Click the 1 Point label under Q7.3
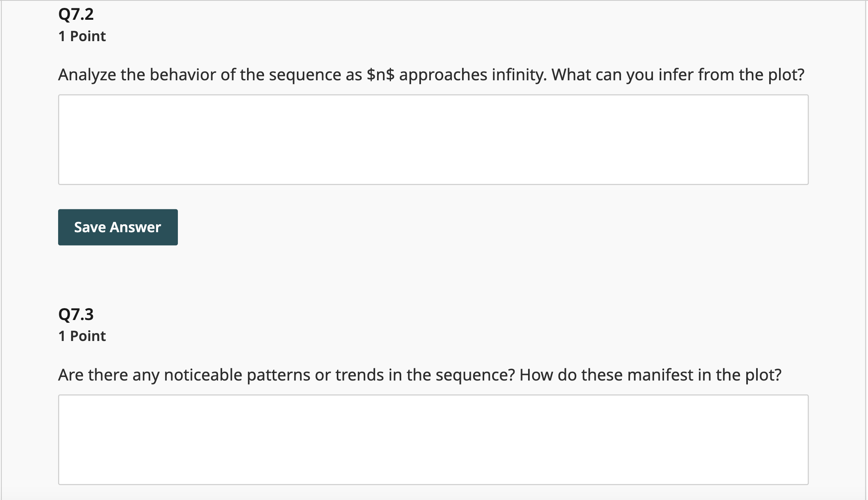The width and height of the screenshot is (868, 500). [x=81, y=336]
